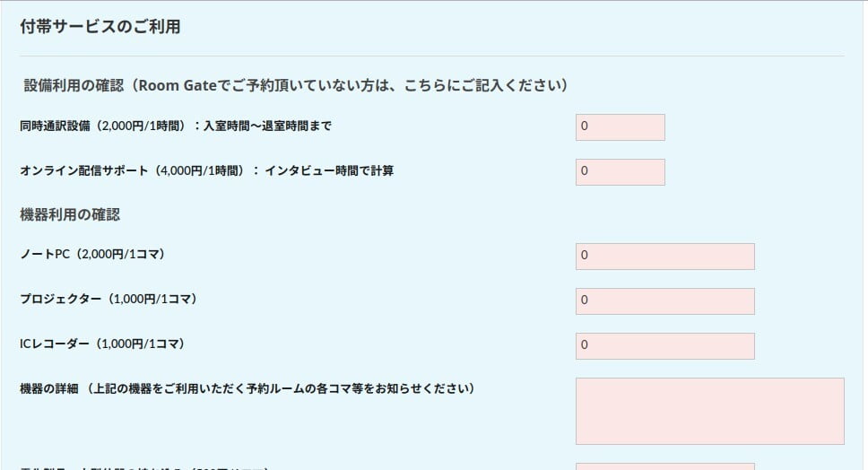868x470 pixels.
Task: Click the 設備利用の確認 subsection heading
Action: click(74, 86)
